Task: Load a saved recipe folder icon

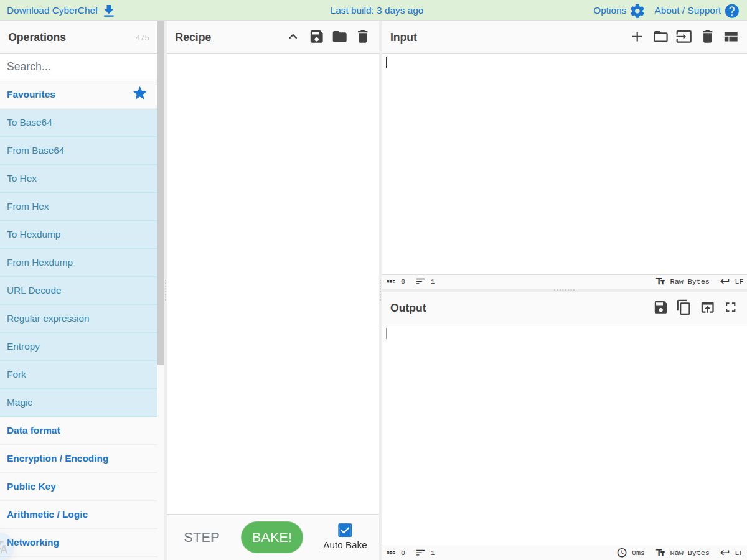Action: click(x=339, y=37)
